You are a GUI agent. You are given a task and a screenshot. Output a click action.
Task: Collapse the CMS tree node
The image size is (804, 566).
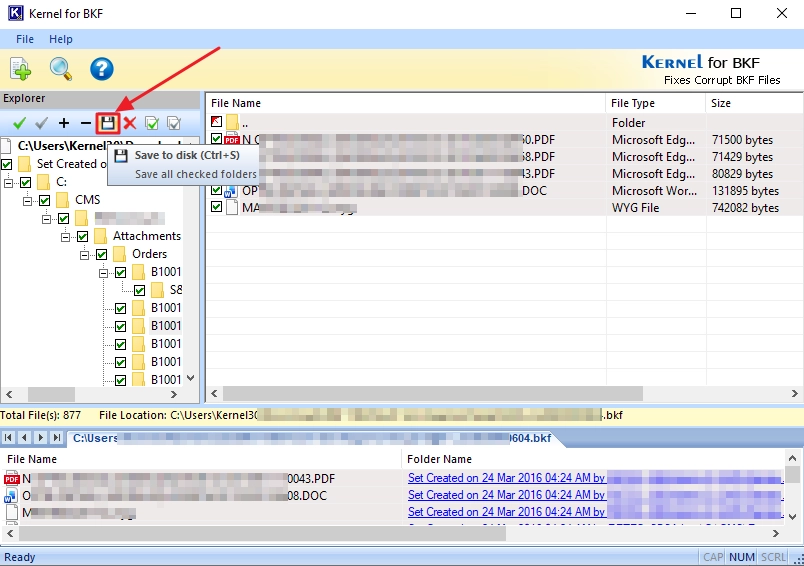pyautogui.click(x=27, y=200)
